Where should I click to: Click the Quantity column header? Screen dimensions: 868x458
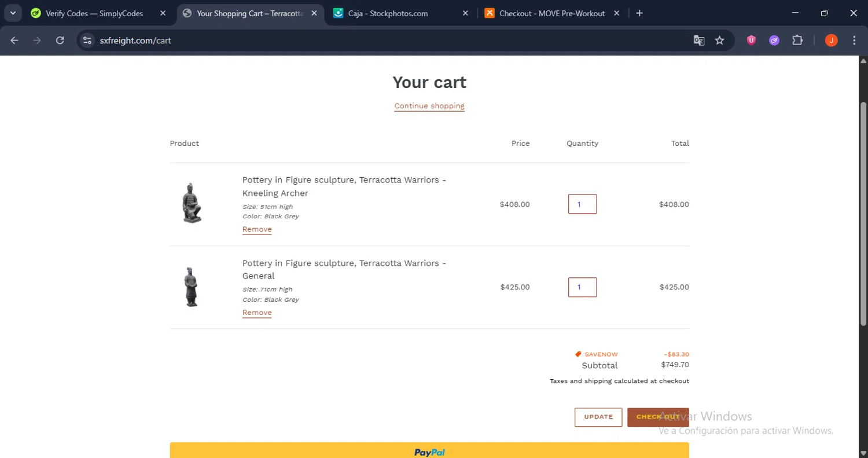pos(582,144)
